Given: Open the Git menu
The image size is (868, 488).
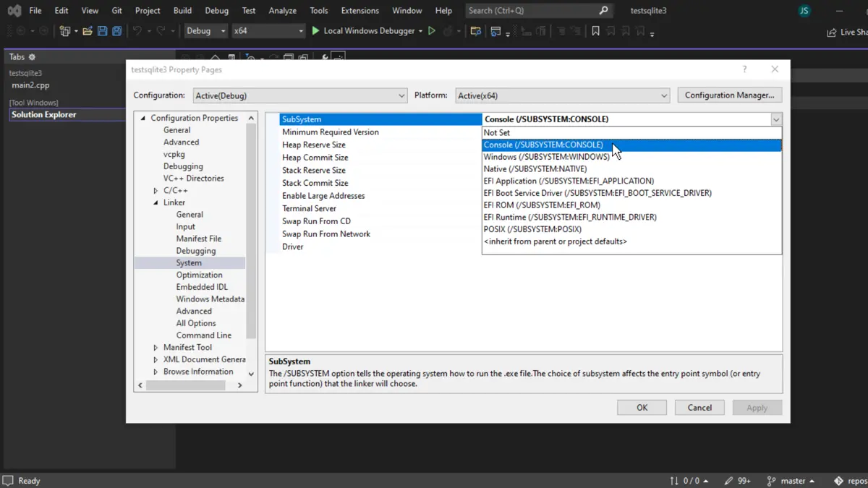Looking at the screenshot, I should [116, 11].
